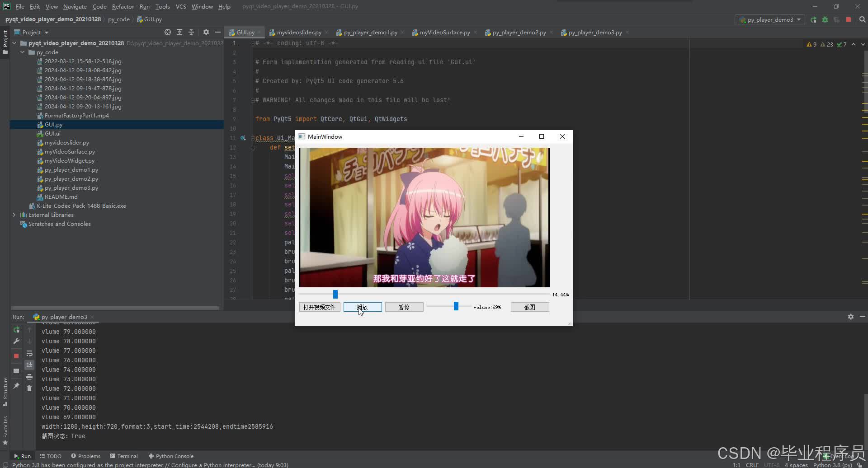Screen dimensions: 868x468
Task: Clear the console with trash icon
Action: [x=29, y=388]
